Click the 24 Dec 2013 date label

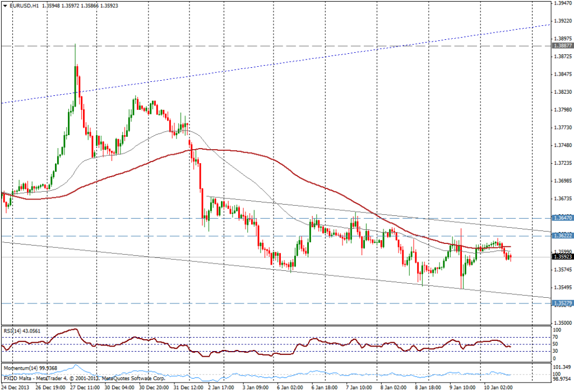(x=17, y=388)
